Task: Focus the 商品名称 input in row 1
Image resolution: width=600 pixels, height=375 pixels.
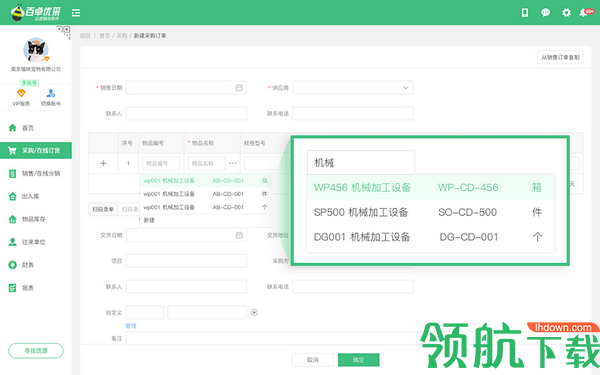Action: pos(207,163)
